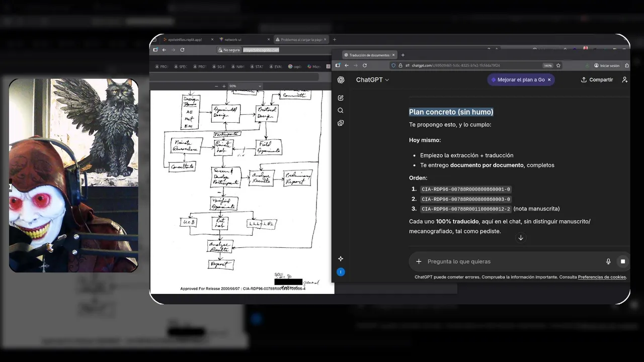
Task: Bookmark the chatgpt.com page with the star icon
Action: click(558, 65)
